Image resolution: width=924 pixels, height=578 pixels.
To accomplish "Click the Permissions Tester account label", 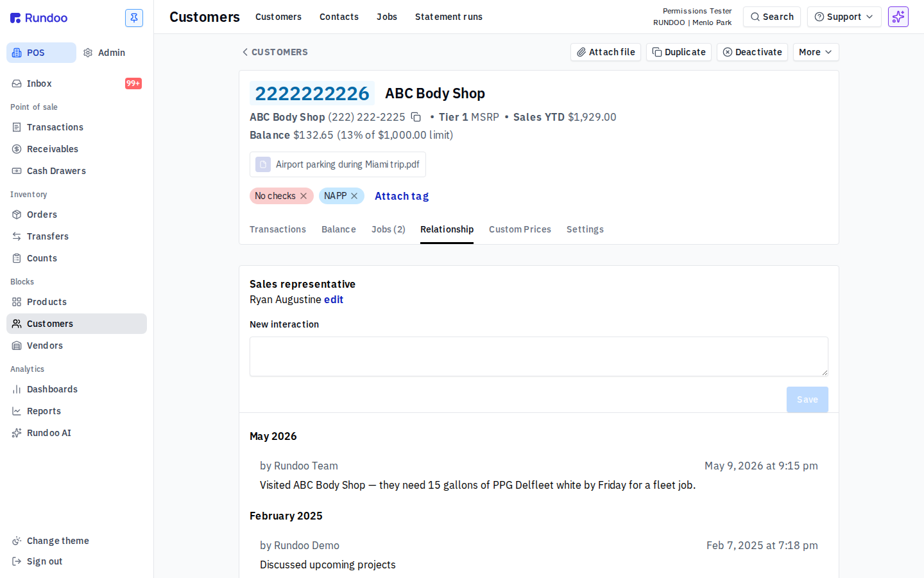I will [x=697, y=11].
